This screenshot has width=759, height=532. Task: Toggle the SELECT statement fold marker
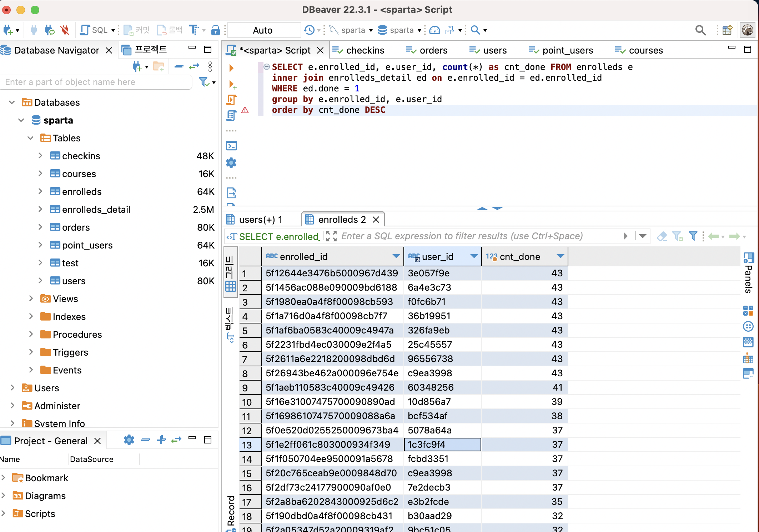point(267,67)
